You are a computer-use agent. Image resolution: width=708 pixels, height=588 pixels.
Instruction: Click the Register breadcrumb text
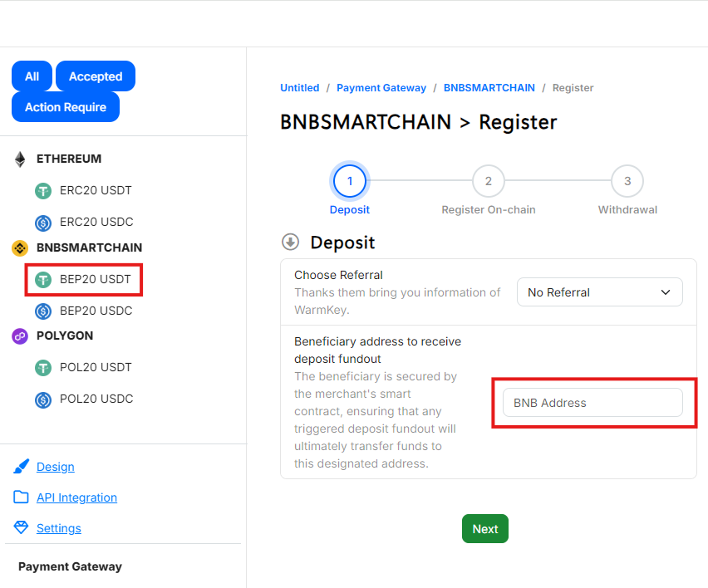coord(573,87)
